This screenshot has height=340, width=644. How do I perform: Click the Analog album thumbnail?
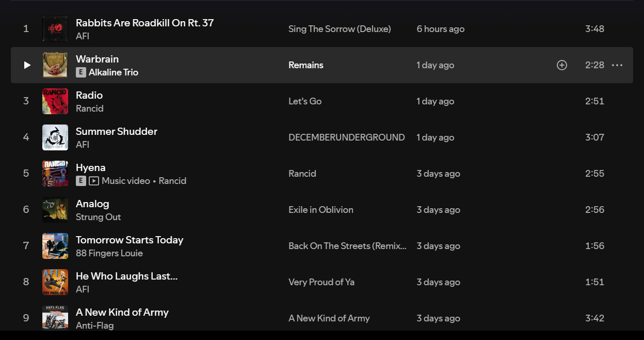55,210
